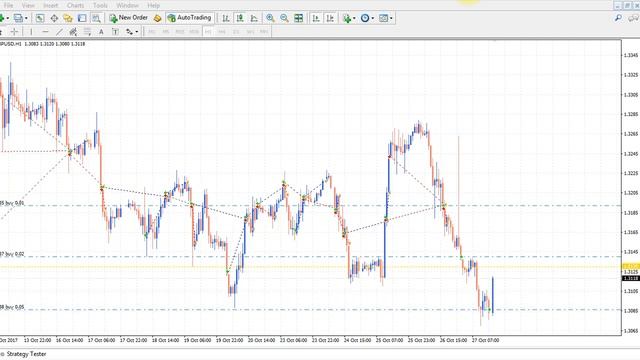
Task: Select the Text tool marked A
Action: (101, 31)
